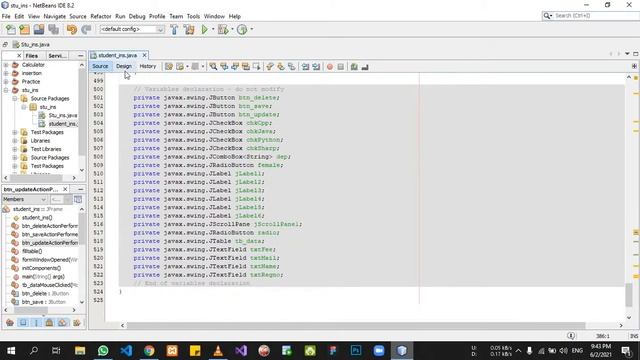Click the Find Selection icon in editor toolbar
Image resolution: width=640 pixels, height=360 pixels.
click(x=213, y=67)
